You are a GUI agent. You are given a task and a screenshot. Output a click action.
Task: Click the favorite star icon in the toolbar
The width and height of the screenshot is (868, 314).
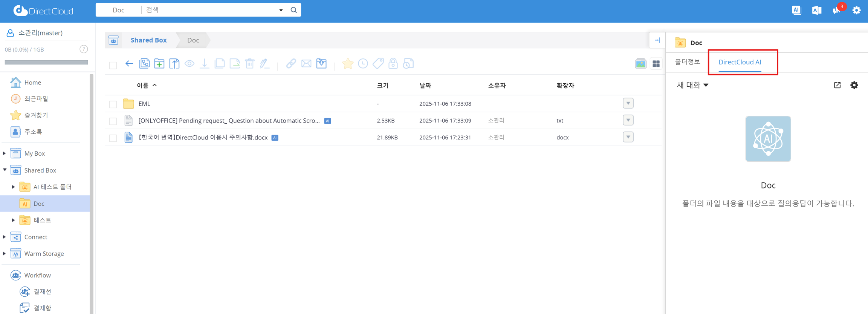pos(347,64)
